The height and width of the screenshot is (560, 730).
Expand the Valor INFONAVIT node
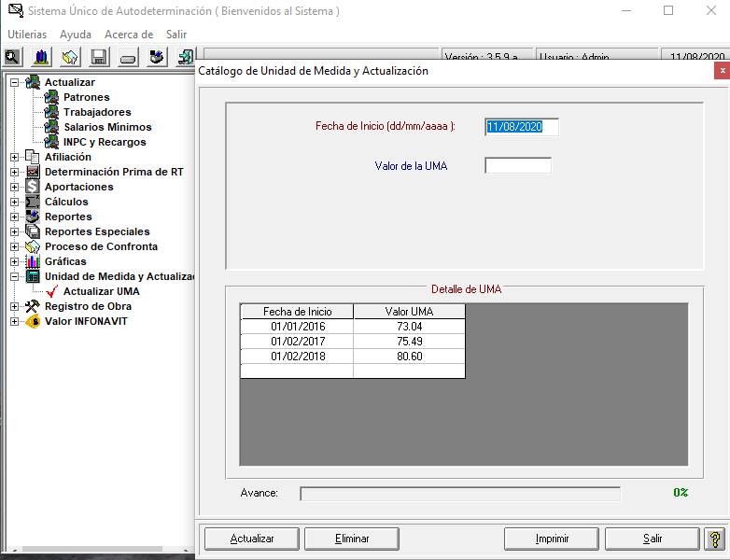(14, 321)
